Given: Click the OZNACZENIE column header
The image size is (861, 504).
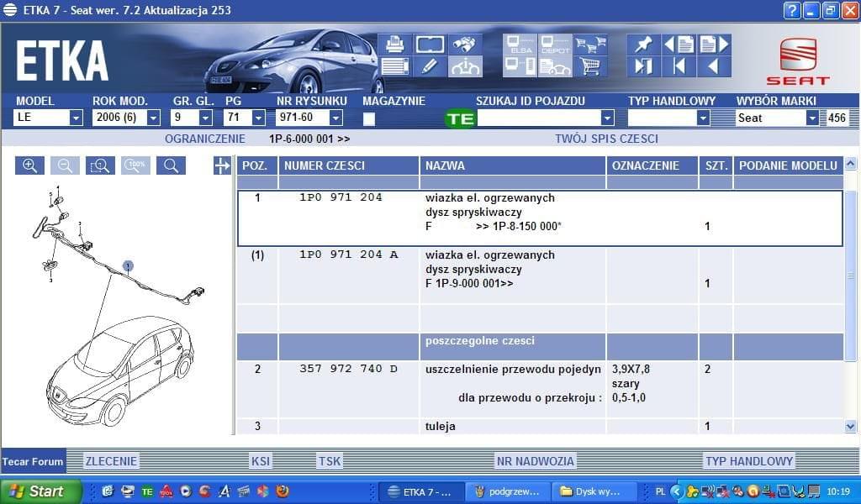Looking at the screenshot, I should click(652, 165).
